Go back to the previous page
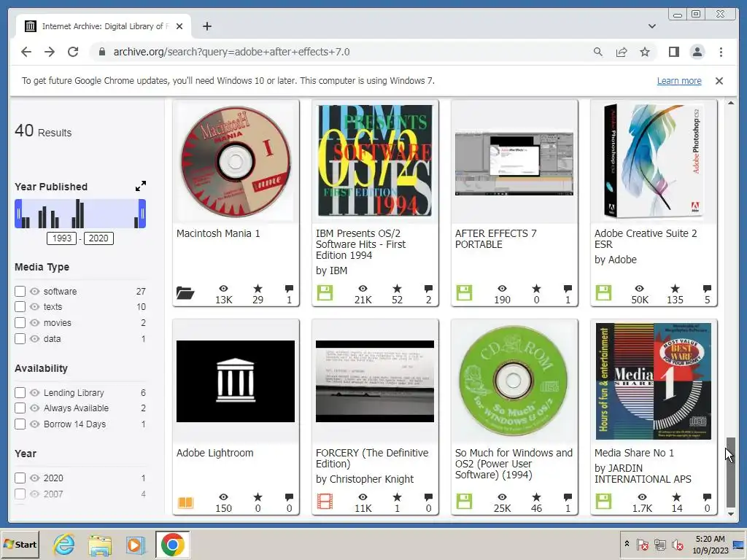The width and height of the screenshot is (747, 560). [26, 52]
